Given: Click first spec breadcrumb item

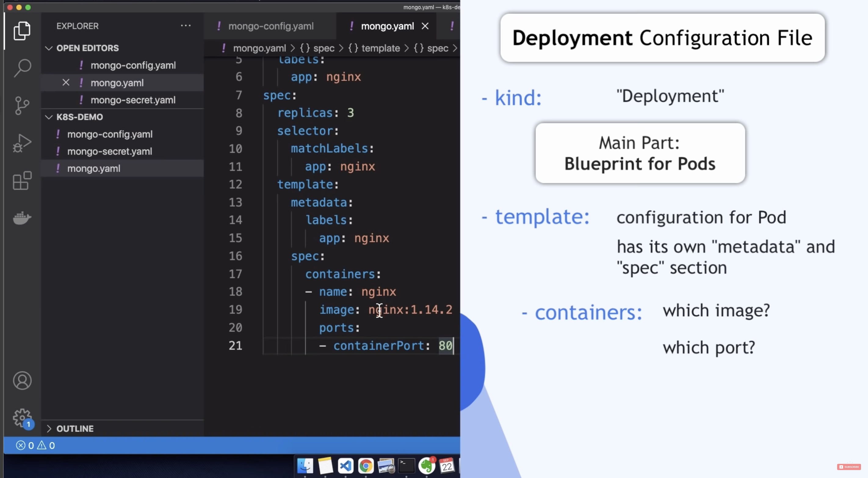Looking at the screenshot, I should [x=317, y=48].
